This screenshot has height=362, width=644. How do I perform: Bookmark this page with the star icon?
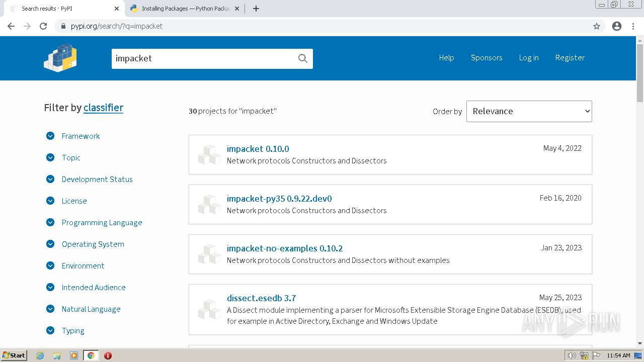(597, 26)
